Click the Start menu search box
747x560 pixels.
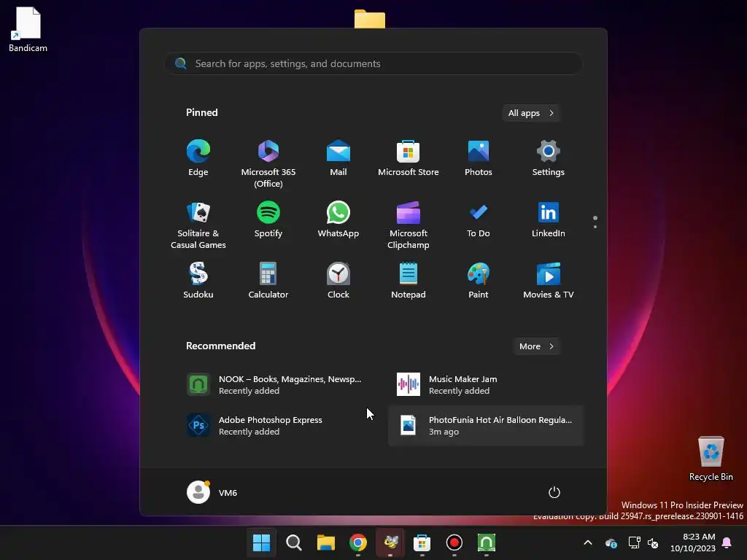tap(373, 64)
